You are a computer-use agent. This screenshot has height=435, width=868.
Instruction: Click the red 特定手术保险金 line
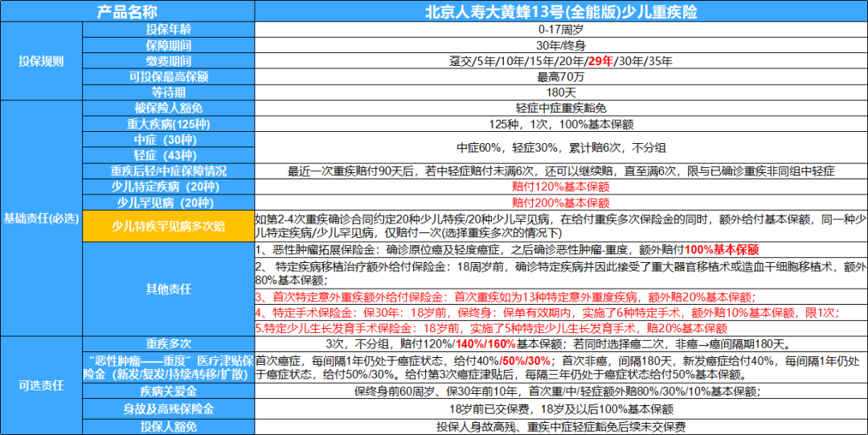(561, 311)
